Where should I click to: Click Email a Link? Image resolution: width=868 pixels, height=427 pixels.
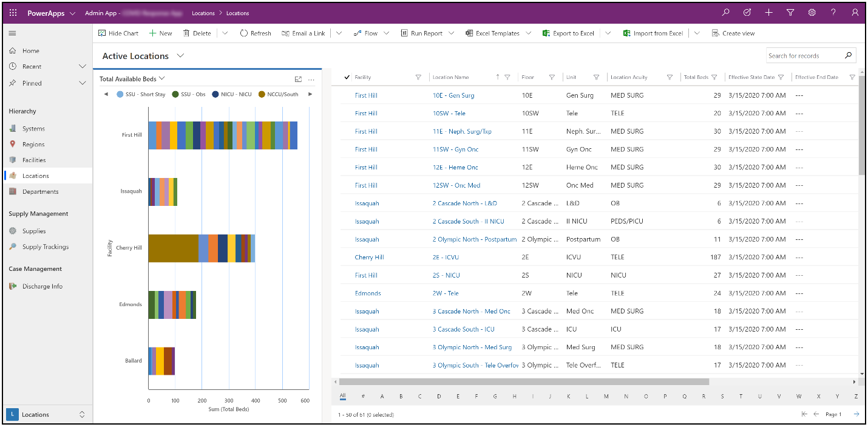pyautogui.click(x=303, y=33)
